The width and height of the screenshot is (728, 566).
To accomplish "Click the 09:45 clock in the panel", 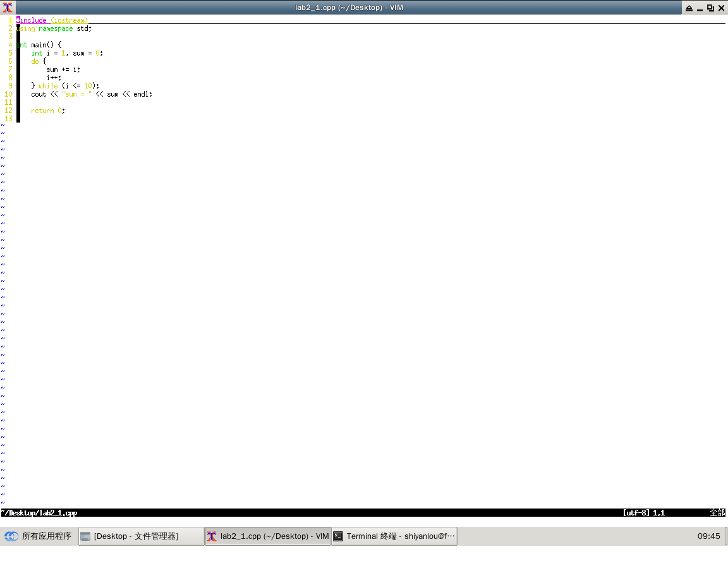I will tap(708, 536).
